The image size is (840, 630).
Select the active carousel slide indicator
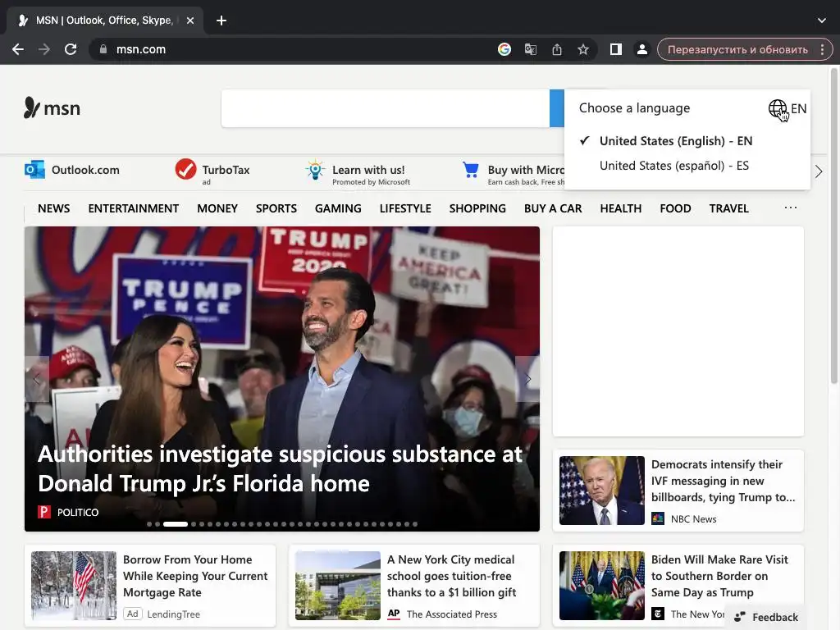click(176, 524)
